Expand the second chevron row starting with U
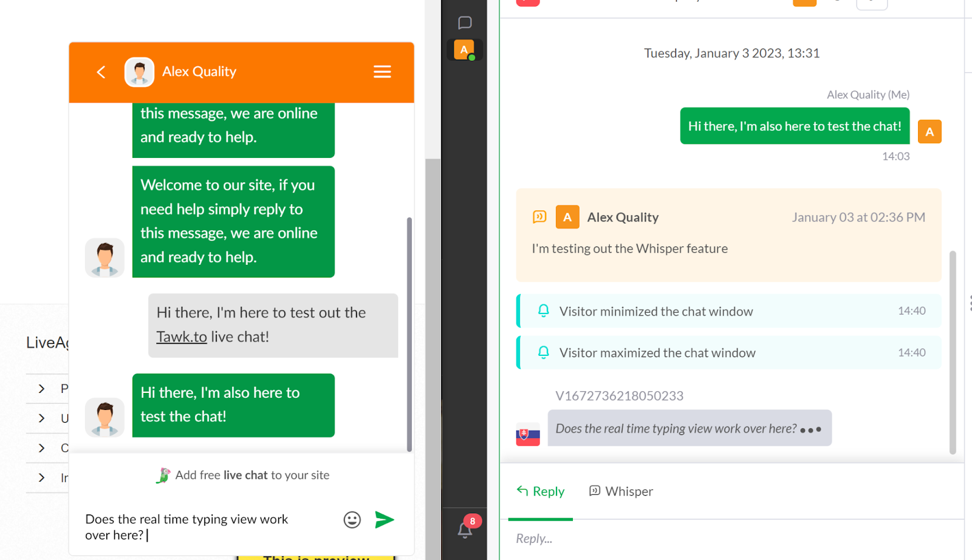Viewport: 972px width, 560px height. coord(42,418)
